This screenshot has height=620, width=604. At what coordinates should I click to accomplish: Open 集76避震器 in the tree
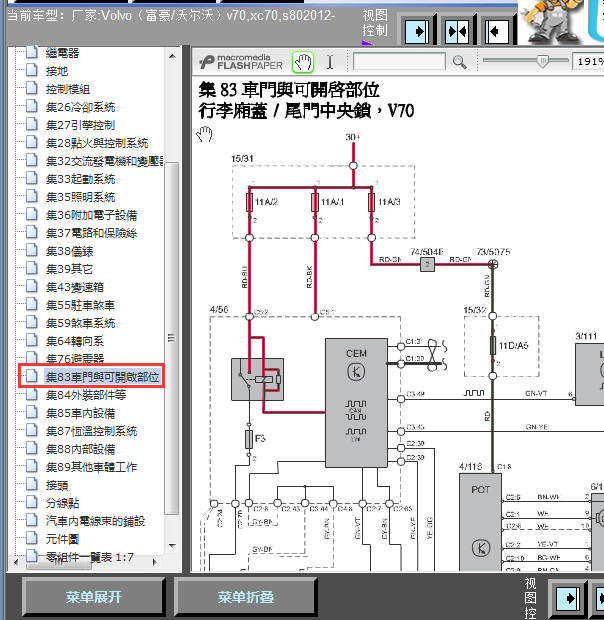75,359
